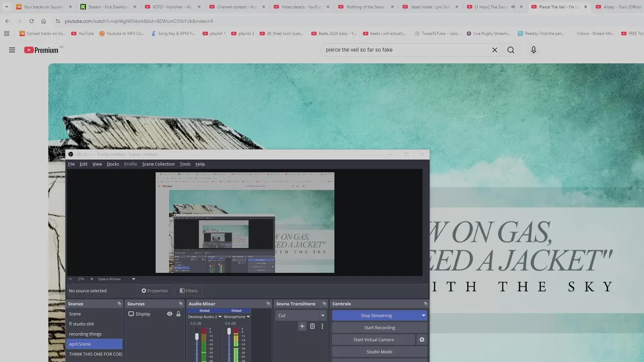Open the OBS View menu
This screenshot has height=362, width=644.
tap(97, 164)
